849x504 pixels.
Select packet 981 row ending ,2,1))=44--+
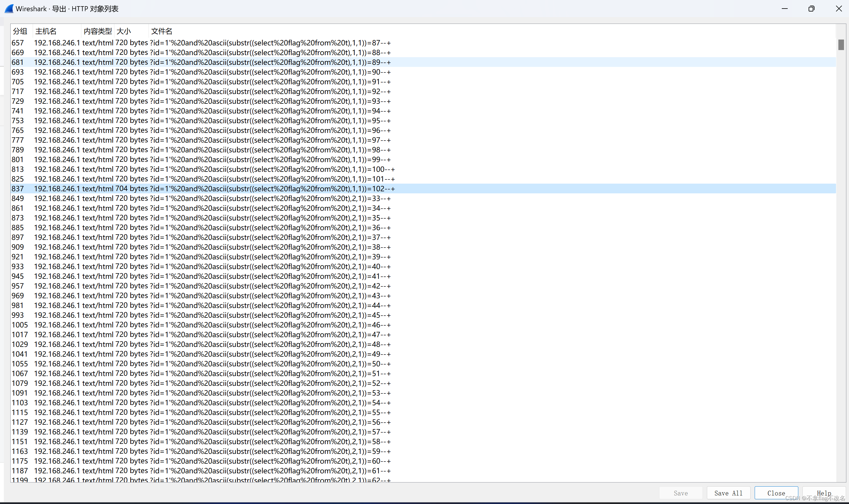coord(423,305)
